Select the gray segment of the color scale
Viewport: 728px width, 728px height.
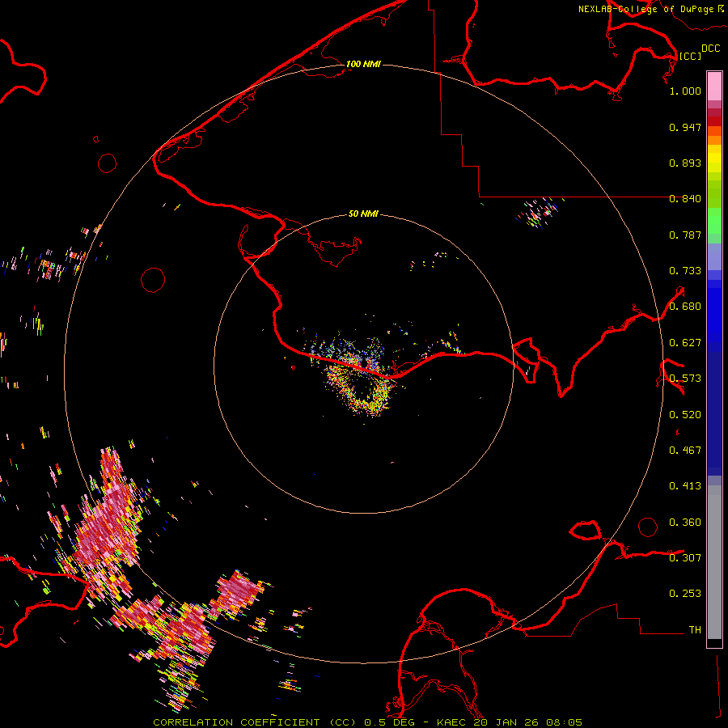714,558
